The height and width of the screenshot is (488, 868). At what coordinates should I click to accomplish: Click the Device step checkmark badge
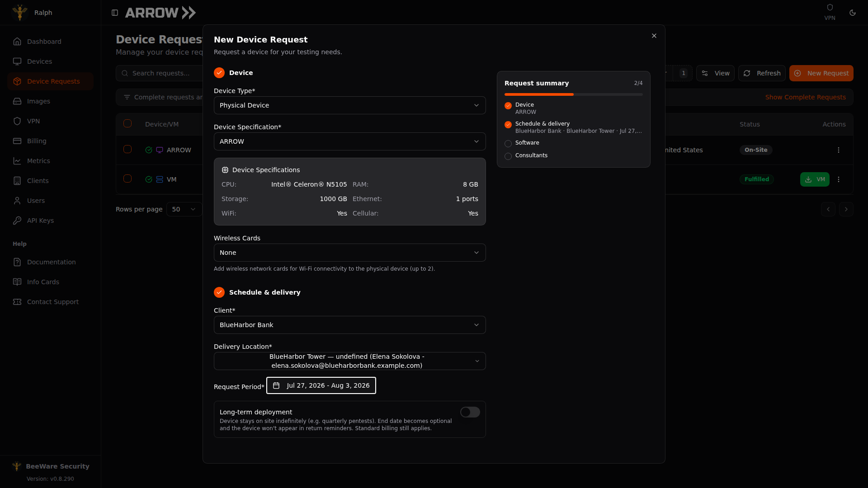219,73
